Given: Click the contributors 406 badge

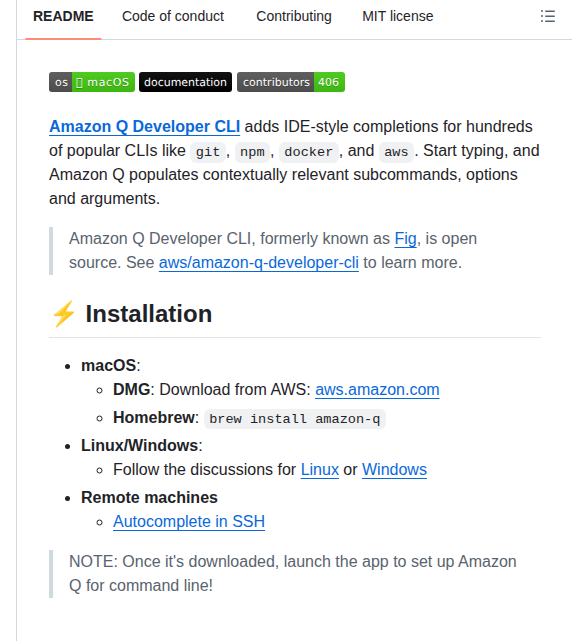Looking at the screenshot, I should 291,82.
